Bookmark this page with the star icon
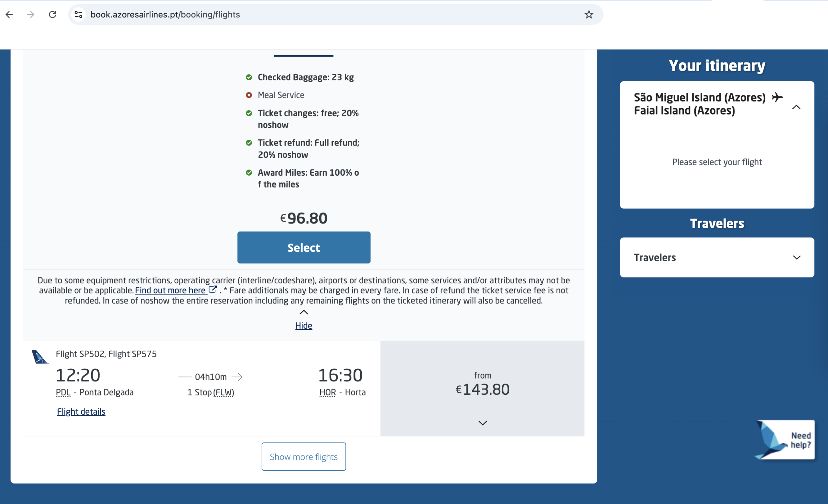828x504 pixels. (x=589, y=15)
